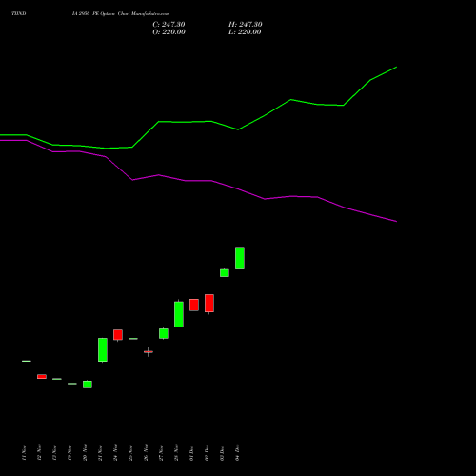
Task: Click the flat dash candle for 13 Nov
Action: point(57,379)
